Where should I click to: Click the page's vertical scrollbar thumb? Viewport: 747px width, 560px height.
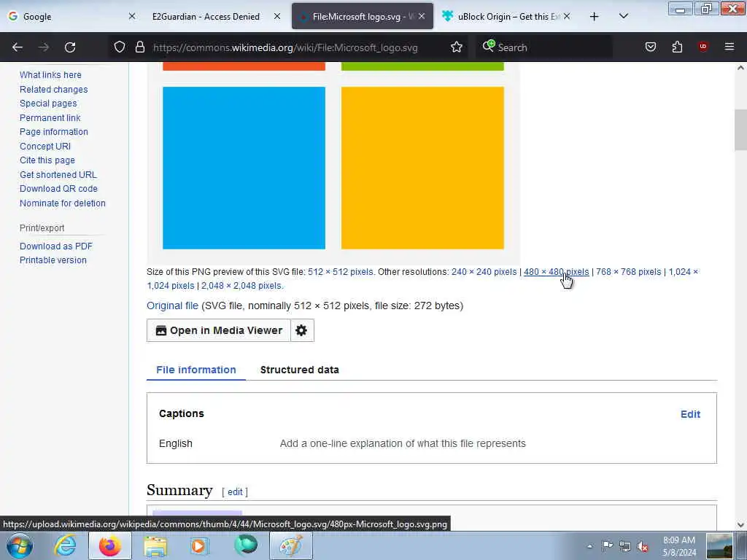click(x=740, y=130)
